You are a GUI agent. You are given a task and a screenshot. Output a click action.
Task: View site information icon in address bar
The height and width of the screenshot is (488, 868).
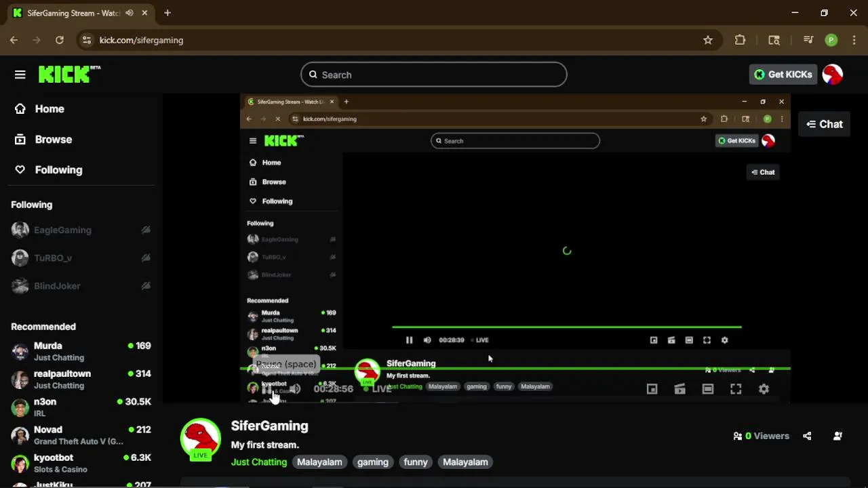86,40
